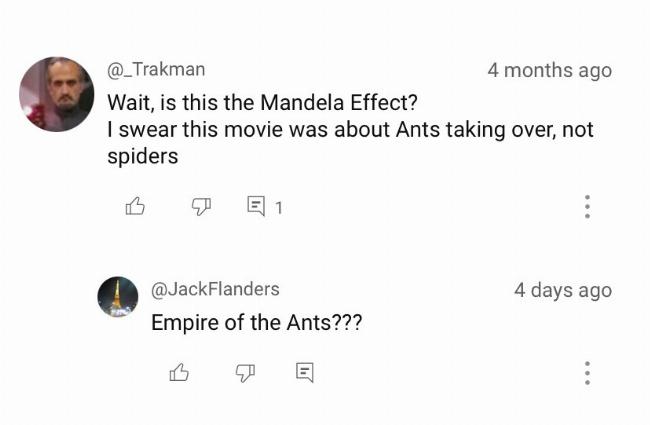
Task: View the @_Trakman profile picture
Action: click(x=57, y=94)
